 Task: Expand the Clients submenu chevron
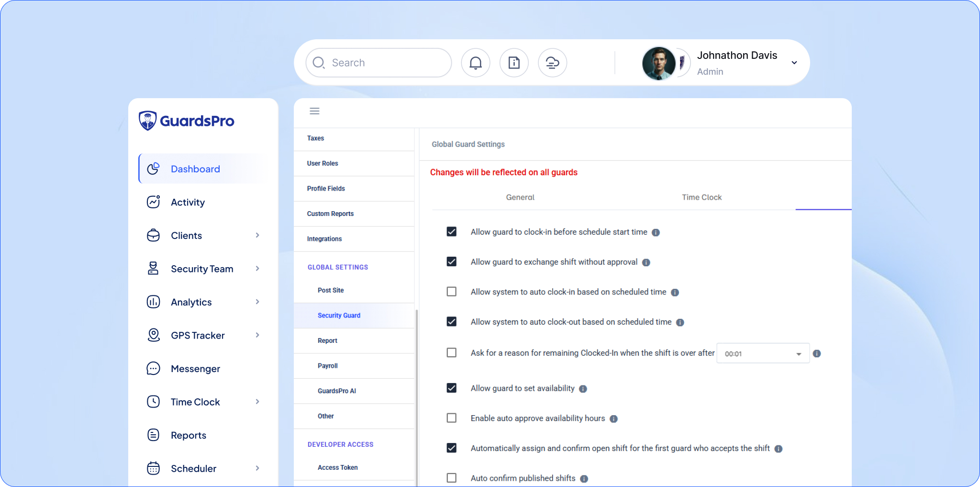(x=257, y=235)
